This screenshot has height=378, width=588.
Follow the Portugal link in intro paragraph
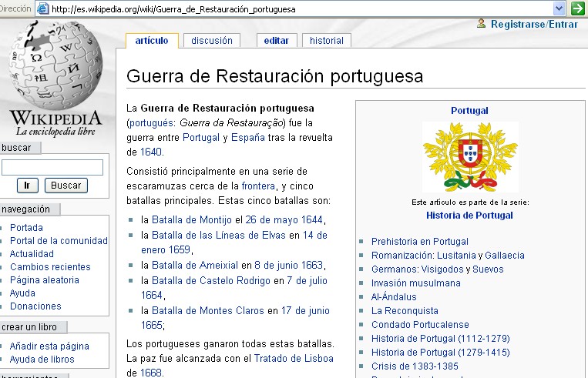[200, 138]
